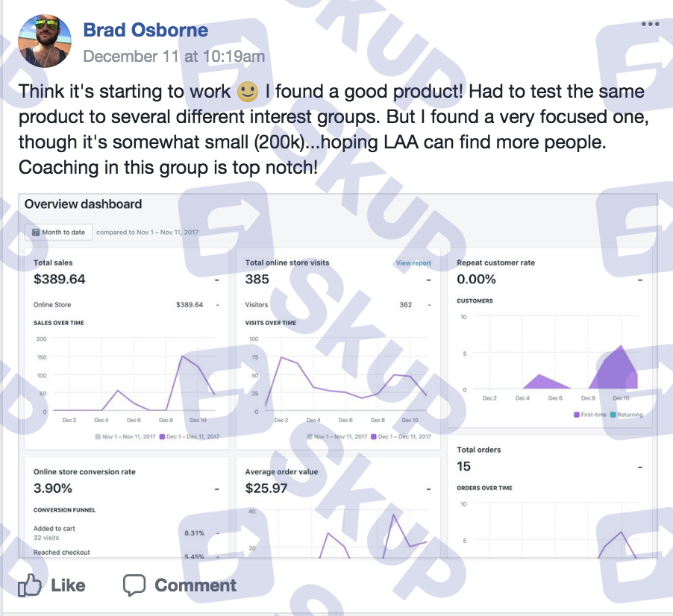The height and width of the screenshot is (616, 673).
Task: Click the Total sales $389.64 figure
Action: tap(59, 279)
